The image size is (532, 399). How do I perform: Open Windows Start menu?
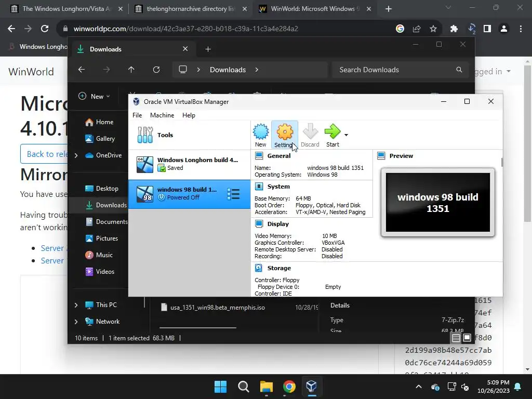click(x=220, y=387)
